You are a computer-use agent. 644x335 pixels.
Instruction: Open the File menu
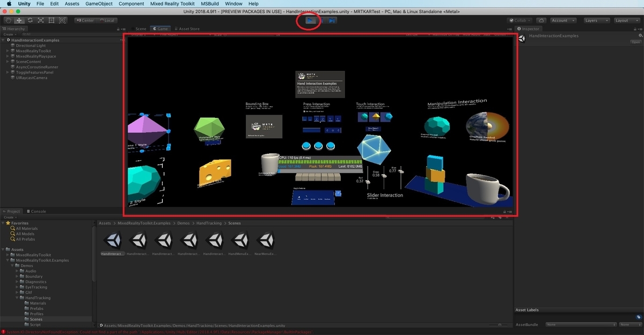point(40,4)
